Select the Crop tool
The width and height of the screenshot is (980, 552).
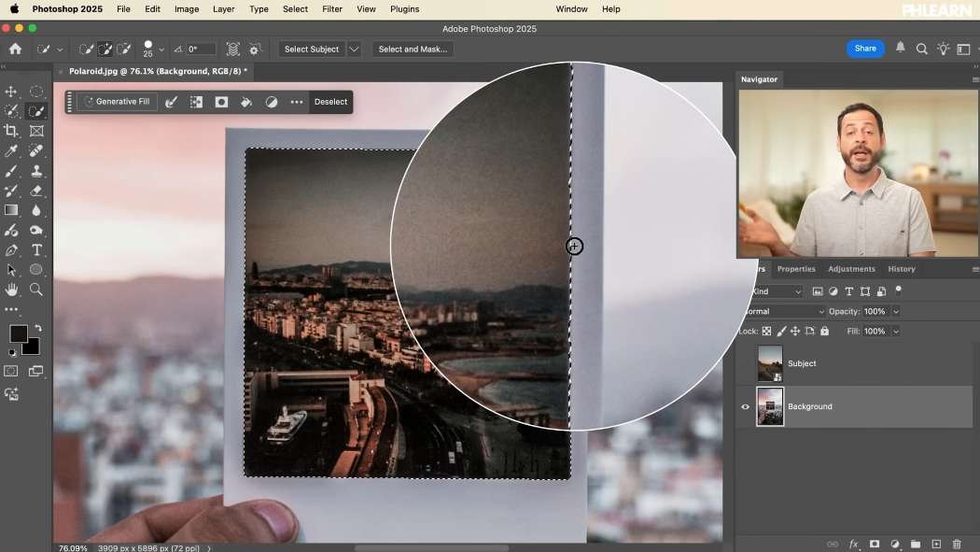pyautogui.click(x=11, y=131)
